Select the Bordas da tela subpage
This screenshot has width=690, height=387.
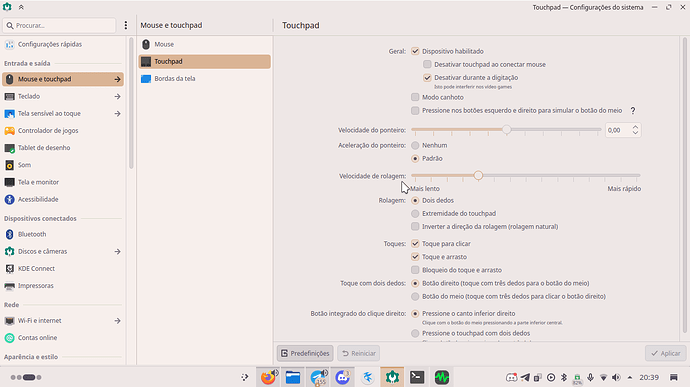point(205,78)
